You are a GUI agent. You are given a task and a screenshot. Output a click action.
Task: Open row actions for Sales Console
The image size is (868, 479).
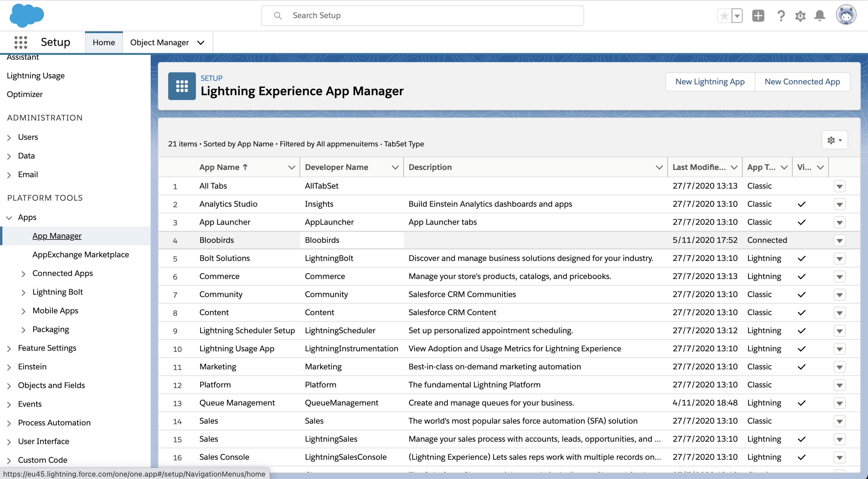[x=839, y=457]
